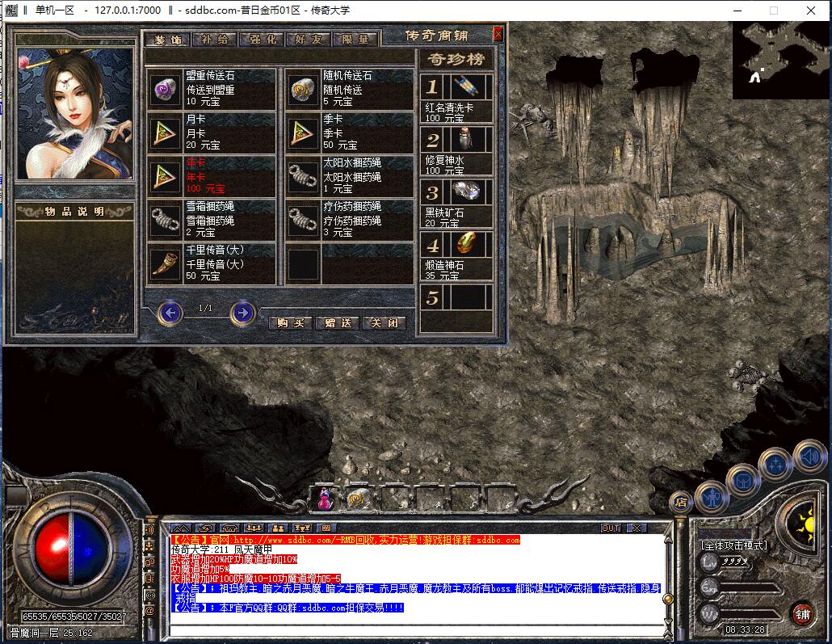832x644 pixels.
Task: Click the 购买 buy button
Action: 290,322
